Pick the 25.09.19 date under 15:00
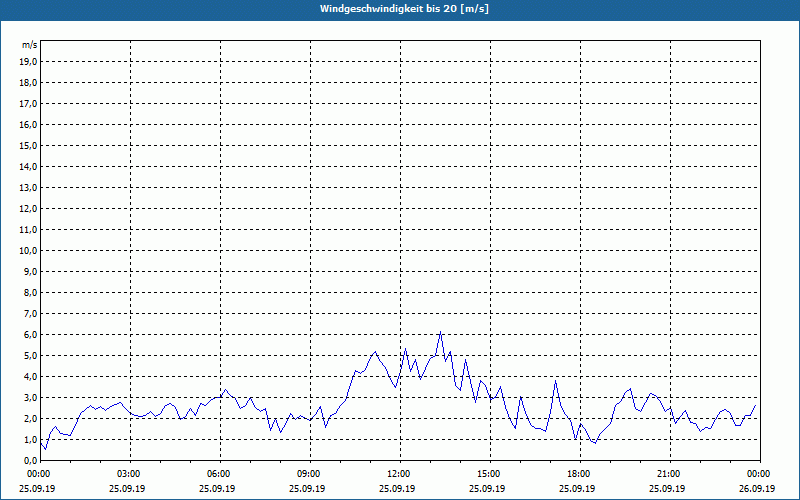The height and width of the screenshot is (500, 800). pos(487,489)
